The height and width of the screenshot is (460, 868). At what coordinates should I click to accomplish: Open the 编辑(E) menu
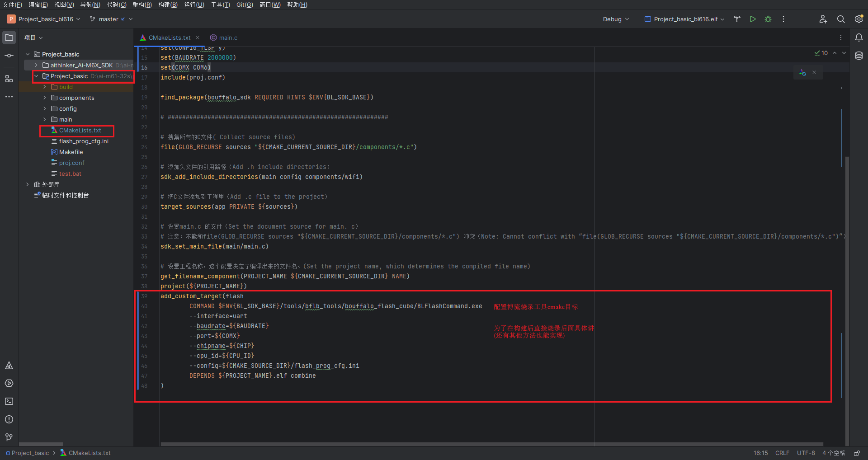coord(38,5)
